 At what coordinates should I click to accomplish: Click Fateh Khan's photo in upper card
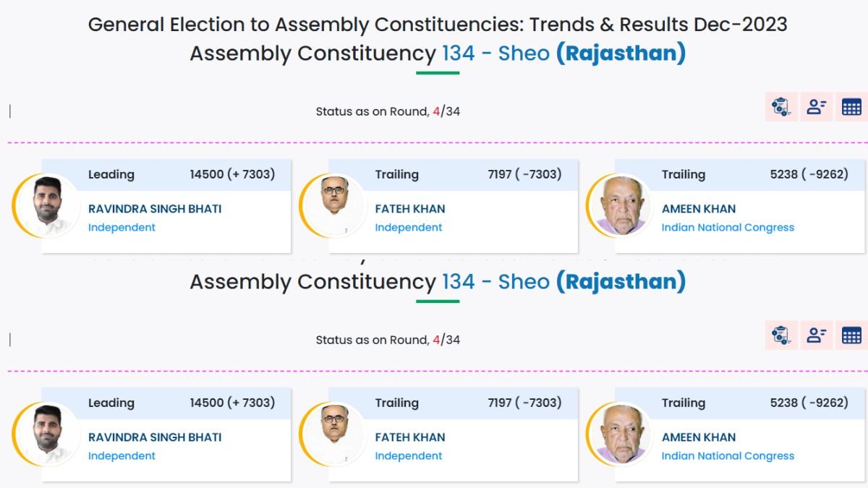[x=334, y=207]
